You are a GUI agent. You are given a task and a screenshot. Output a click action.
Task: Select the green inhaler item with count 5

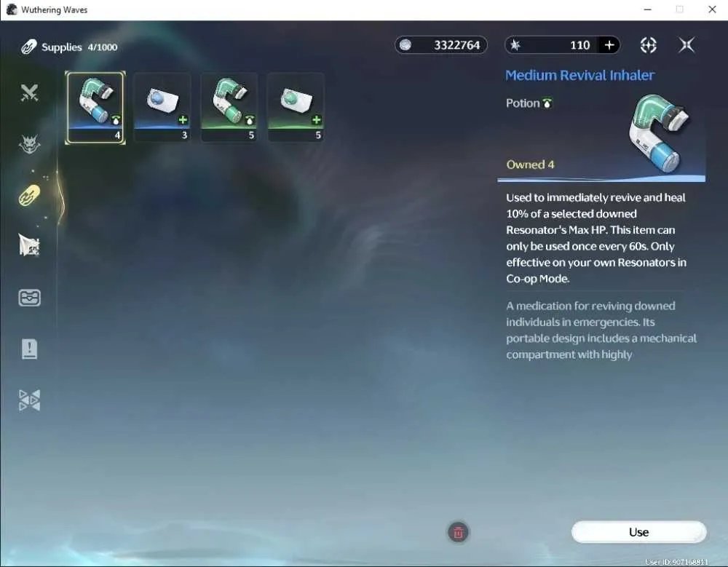(229, 107)
